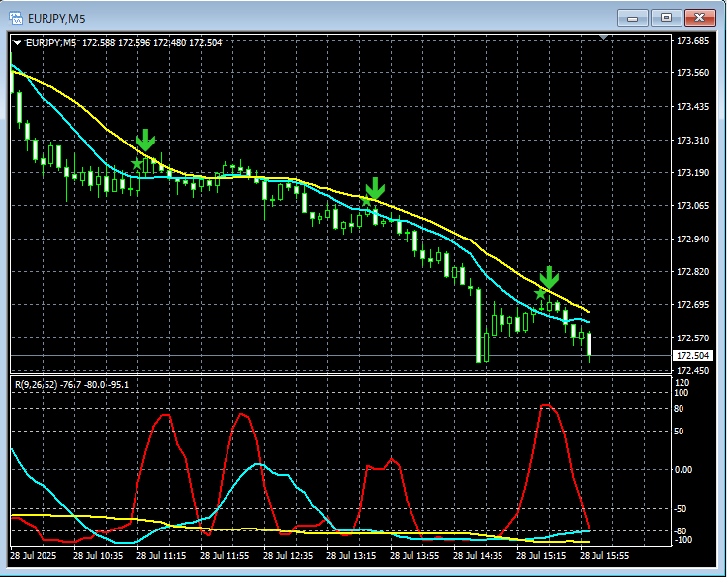Click the second green down arrow signal
Screen dimensions: 728x577
click(x=375, y=188)
